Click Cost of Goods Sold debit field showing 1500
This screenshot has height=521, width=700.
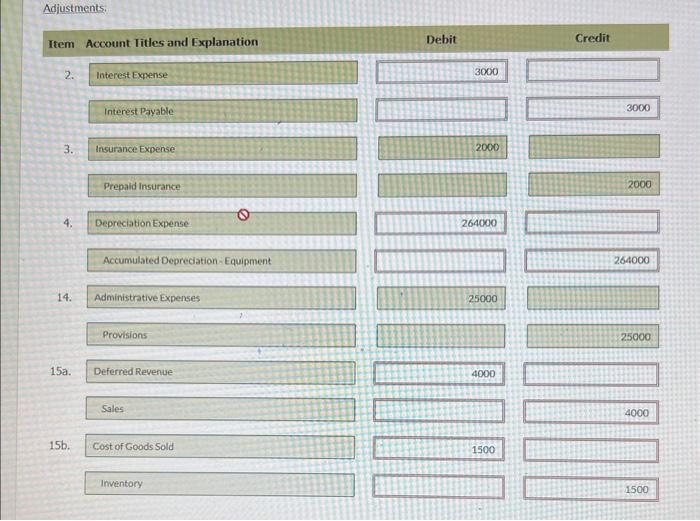click(439, 449)
